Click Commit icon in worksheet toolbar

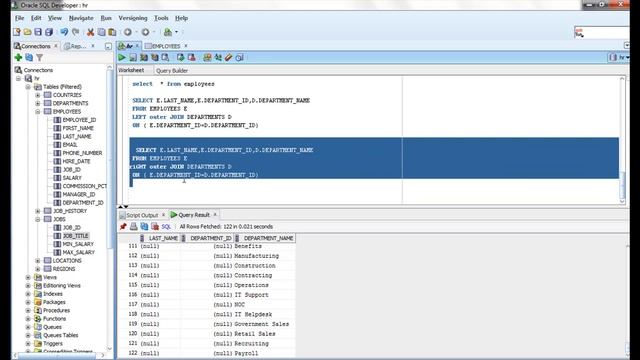point(180,58)
